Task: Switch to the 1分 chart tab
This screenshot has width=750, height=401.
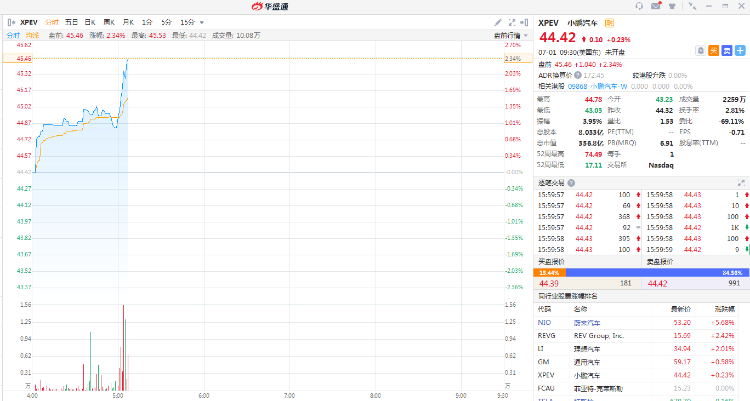Action: (147, 22)
